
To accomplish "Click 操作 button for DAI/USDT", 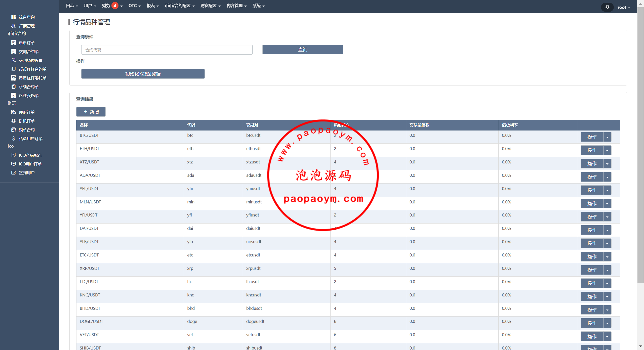I will click(592, 230).
